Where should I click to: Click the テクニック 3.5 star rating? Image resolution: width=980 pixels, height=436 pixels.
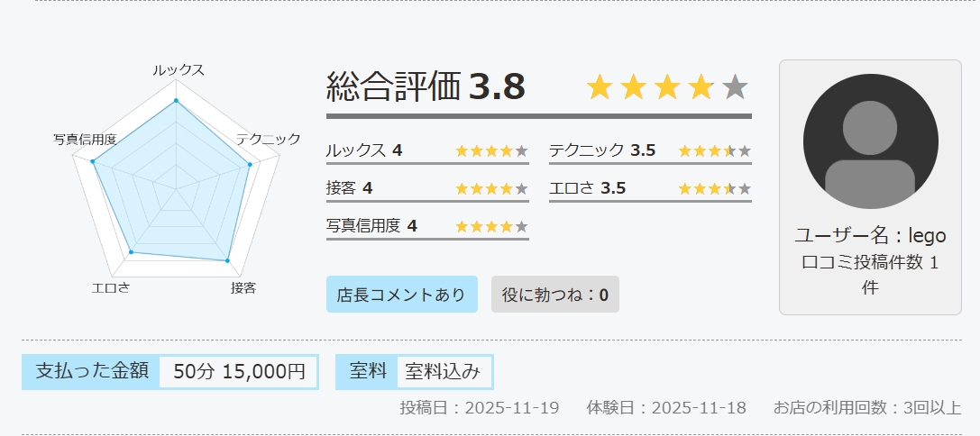(714, 151)
